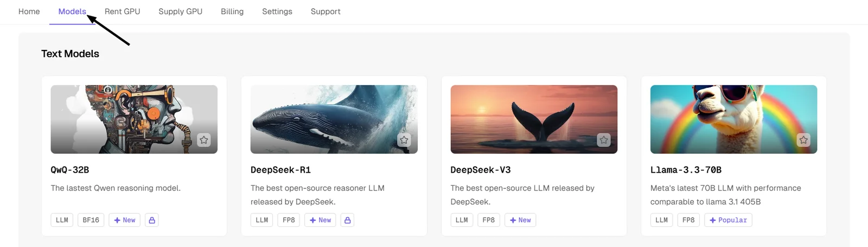The image size is (868, 247).
Task: Click the FP8 tag on the Llama-3.3-70B card
Action: pos(688,220)
